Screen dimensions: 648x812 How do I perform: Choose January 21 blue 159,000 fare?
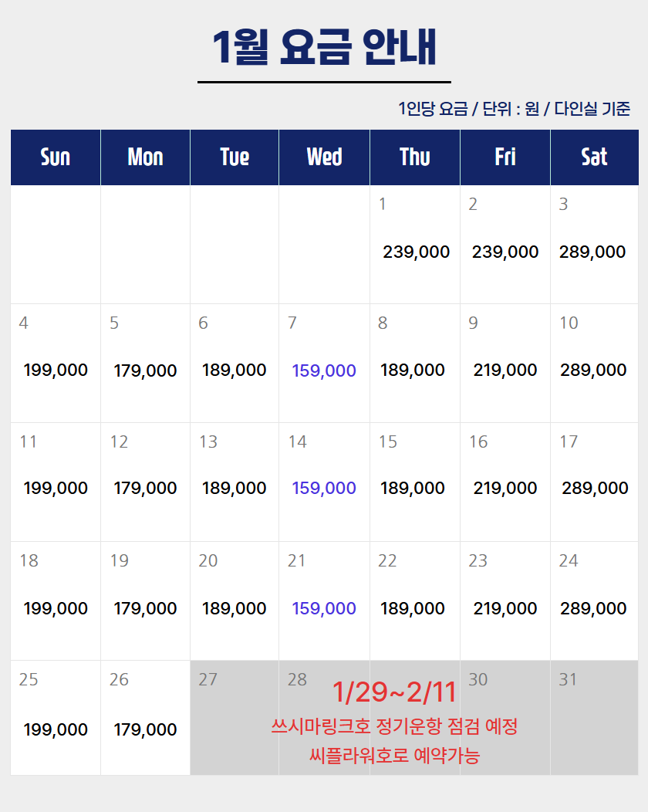(x=324, y=608)
